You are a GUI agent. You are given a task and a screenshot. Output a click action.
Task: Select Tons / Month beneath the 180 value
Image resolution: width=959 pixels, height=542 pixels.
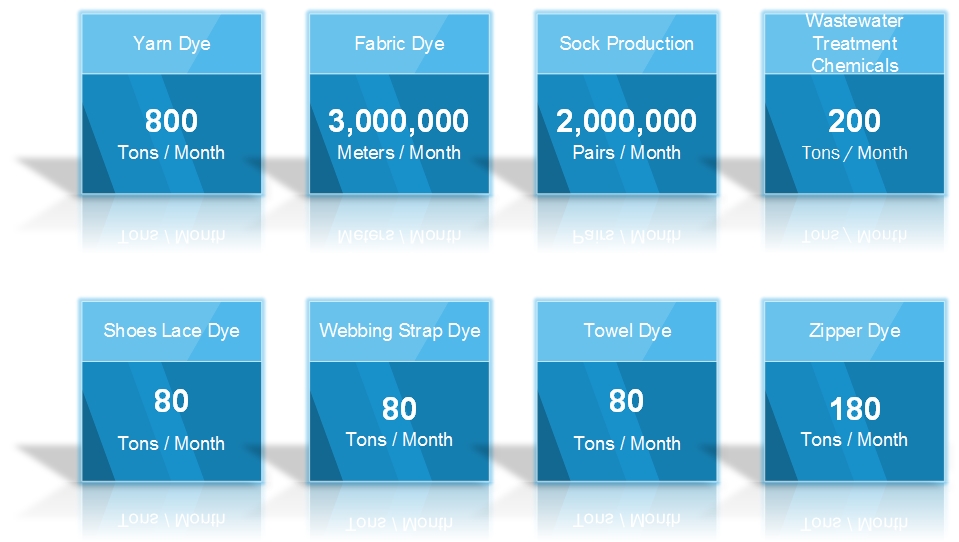pyautogui.click(x=854, y=440)
